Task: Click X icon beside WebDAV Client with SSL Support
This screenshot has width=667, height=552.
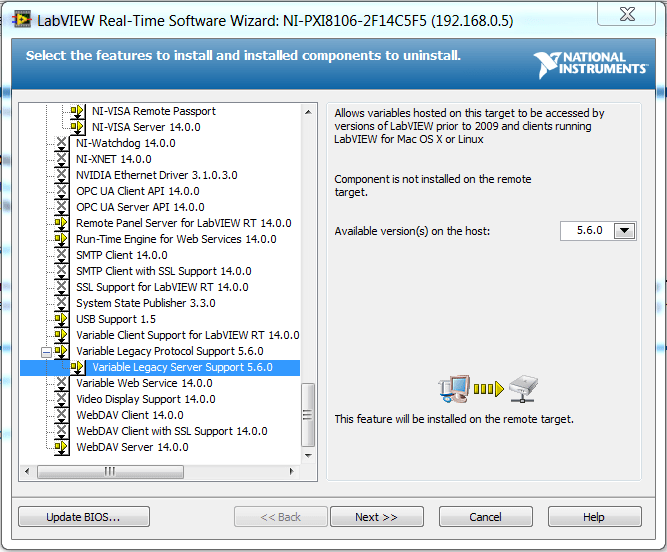Action: click(62, 432)
